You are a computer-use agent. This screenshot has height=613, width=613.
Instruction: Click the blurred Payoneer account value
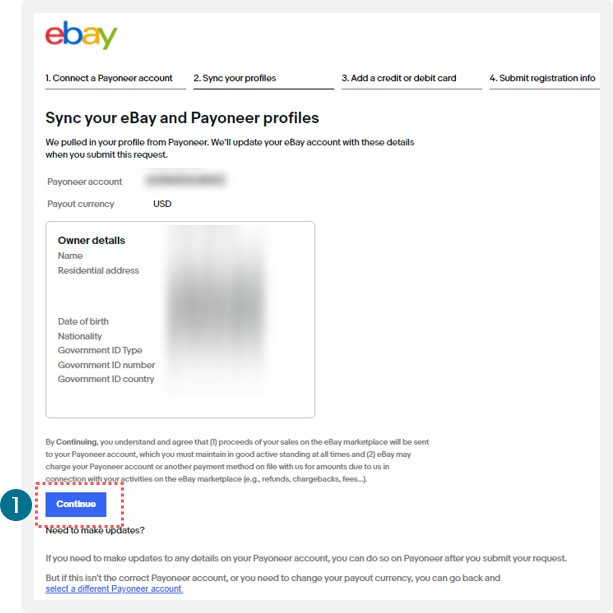185,180
